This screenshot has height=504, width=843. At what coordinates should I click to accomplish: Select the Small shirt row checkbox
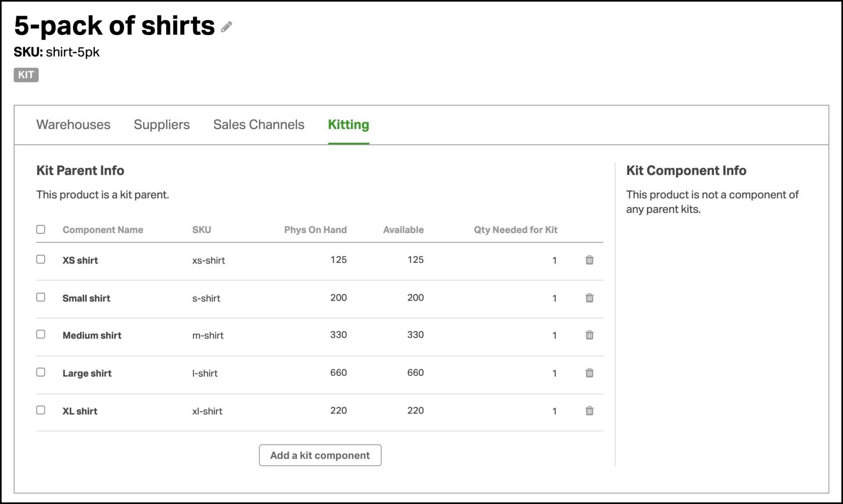(x=41, y=297)
